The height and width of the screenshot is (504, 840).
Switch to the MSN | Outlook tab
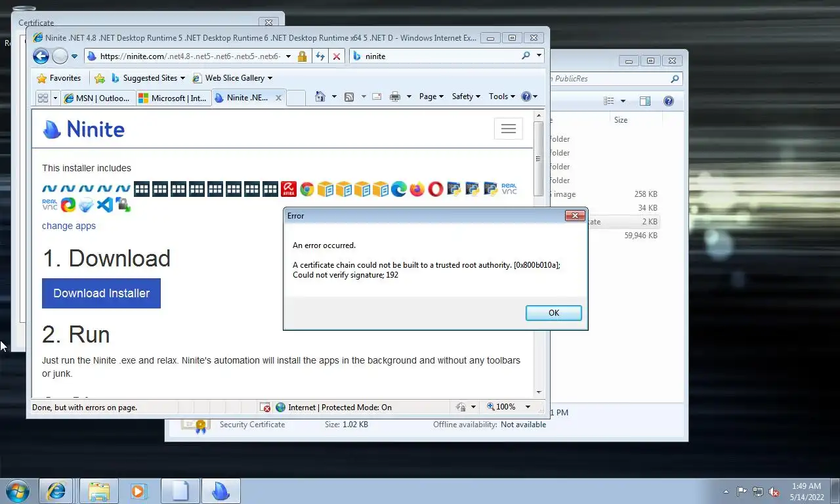tap(98, 98)
